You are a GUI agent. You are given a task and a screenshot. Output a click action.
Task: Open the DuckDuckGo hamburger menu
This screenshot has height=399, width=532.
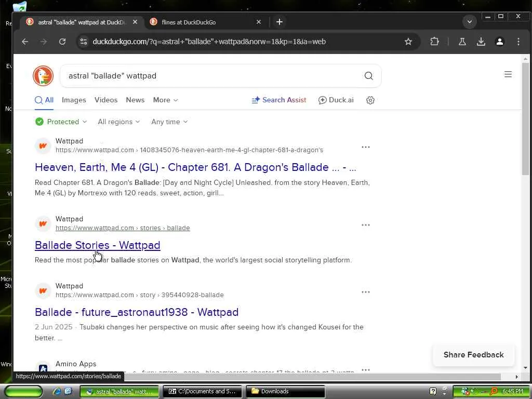[508, 74]
